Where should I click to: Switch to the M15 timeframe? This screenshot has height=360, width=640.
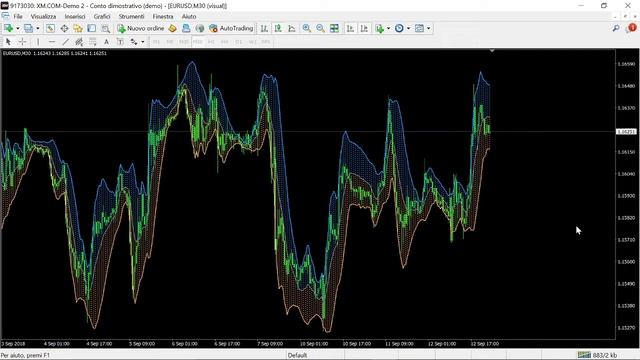click(184, 42)
